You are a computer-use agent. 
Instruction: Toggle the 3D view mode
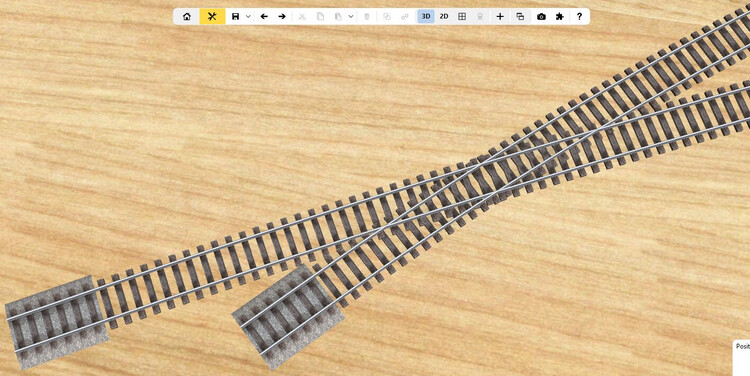click(426, 16)
